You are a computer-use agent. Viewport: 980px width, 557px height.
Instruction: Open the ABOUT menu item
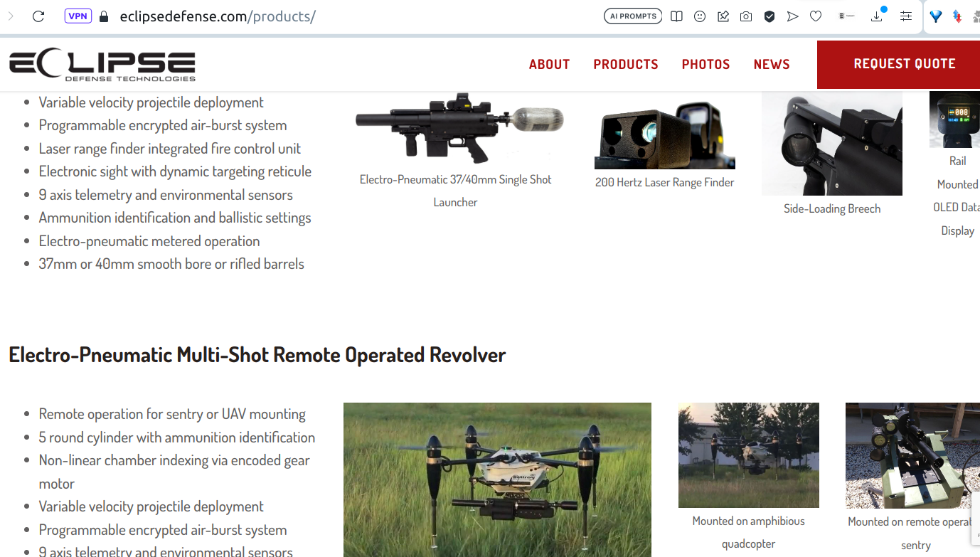[550, 64]
